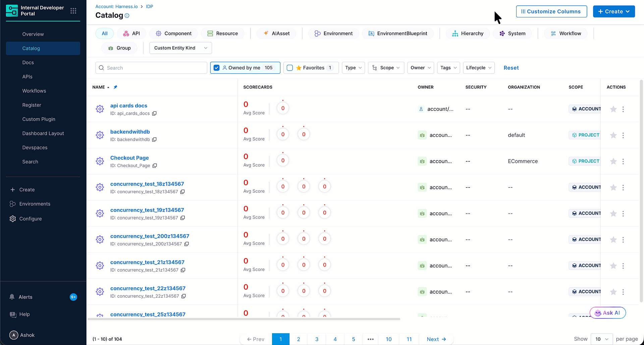The width and height of the screenshot is (644, 345).
Task: Enable the Favorites filter checkbox
Action: (290, 68)
